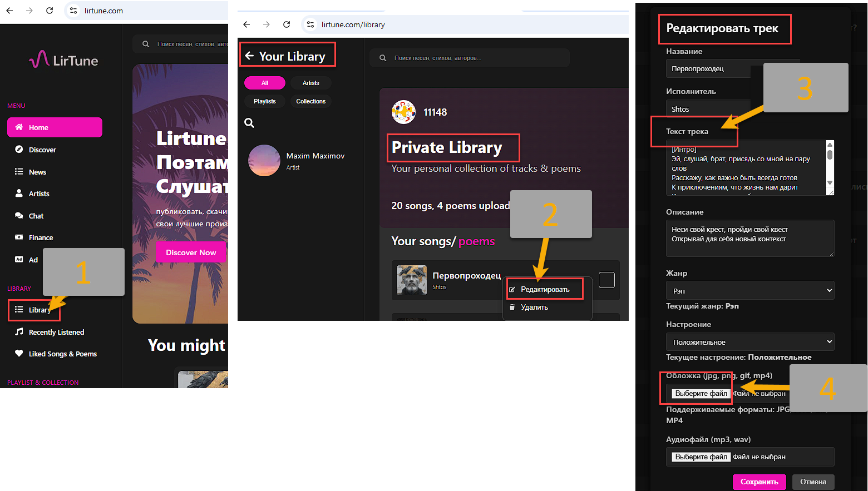868x491 pixels.
Task: Click the Discover compass icon in sidebar
Action: (19, 150)
